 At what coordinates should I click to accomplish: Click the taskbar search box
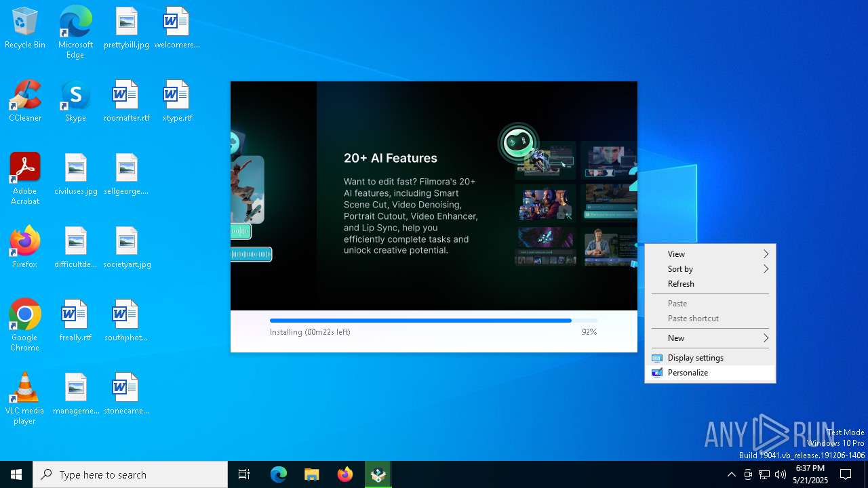[130, 474]
